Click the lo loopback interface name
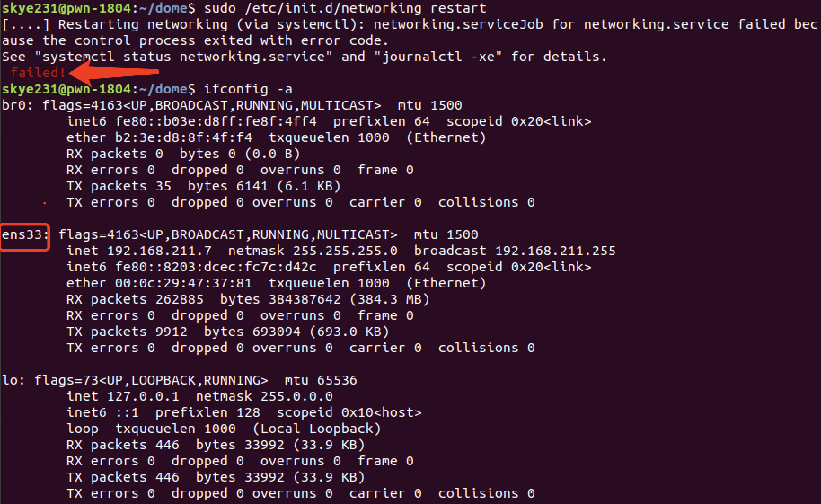 pyautogui.click(x=10, y=380)
